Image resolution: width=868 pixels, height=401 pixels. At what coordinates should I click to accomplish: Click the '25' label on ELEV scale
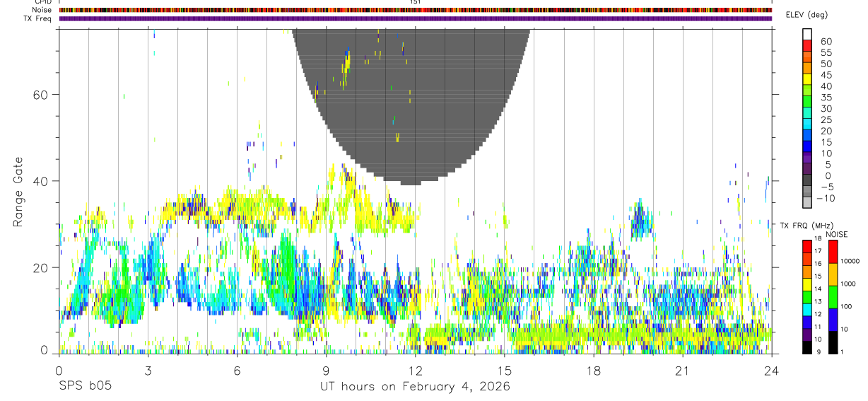(826, 120)
